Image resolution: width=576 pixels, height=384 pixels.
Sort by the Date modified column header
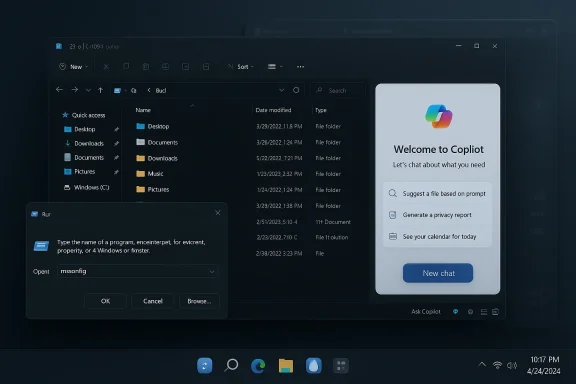click(273, 110)
